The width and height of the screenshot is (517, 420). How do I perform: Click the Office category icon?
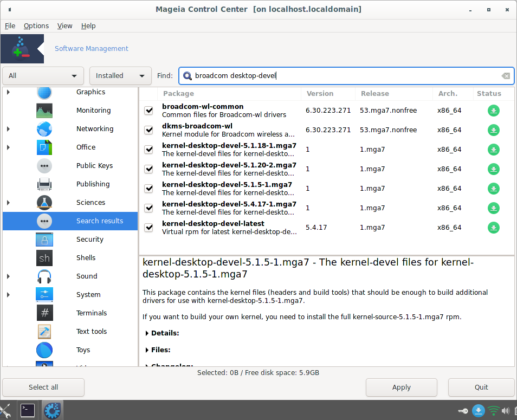(44, 147)
